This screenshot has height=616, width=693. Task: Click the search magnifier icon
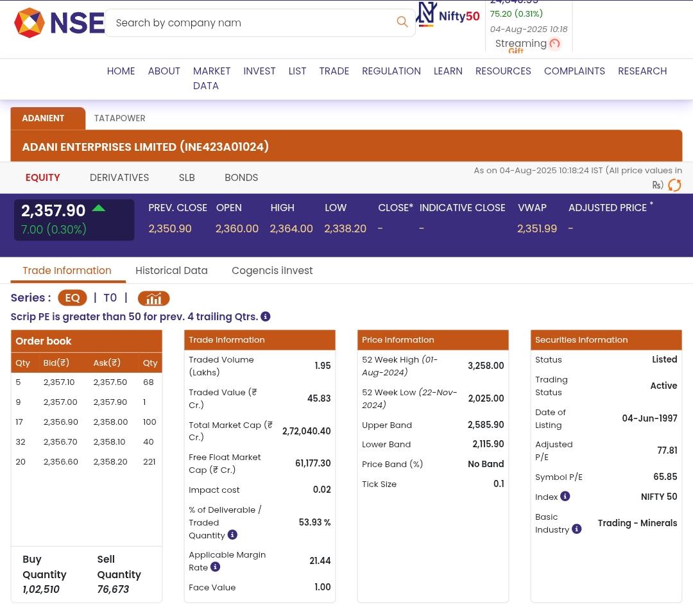click(402, 22)
